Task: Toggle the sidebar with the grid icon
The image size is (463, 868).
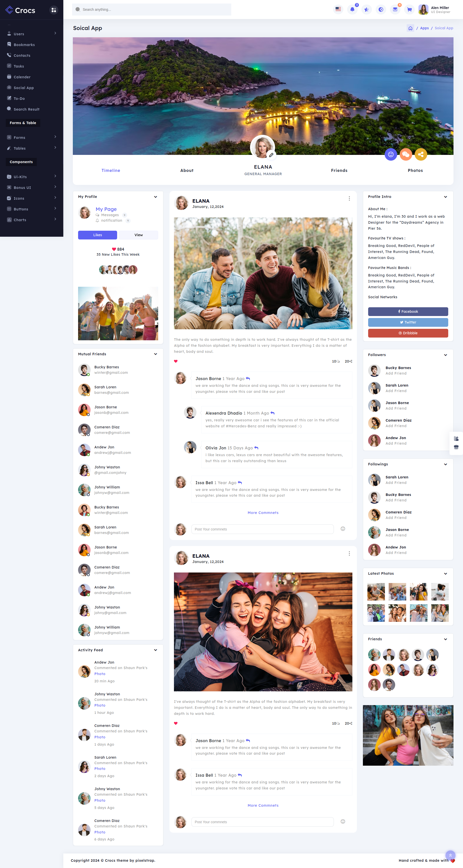Action: (x=54, y=10)
